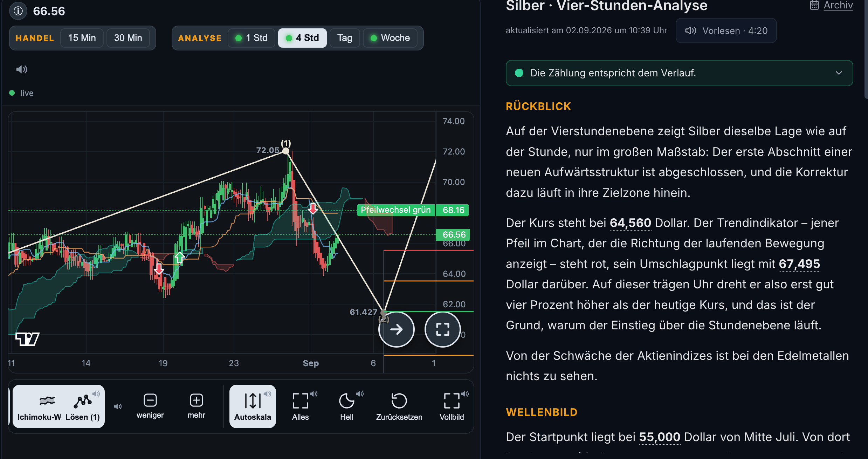Viewport: 868px width, 459px height.
Task: Click the green up arrow on chart
Action: [180, 258]
